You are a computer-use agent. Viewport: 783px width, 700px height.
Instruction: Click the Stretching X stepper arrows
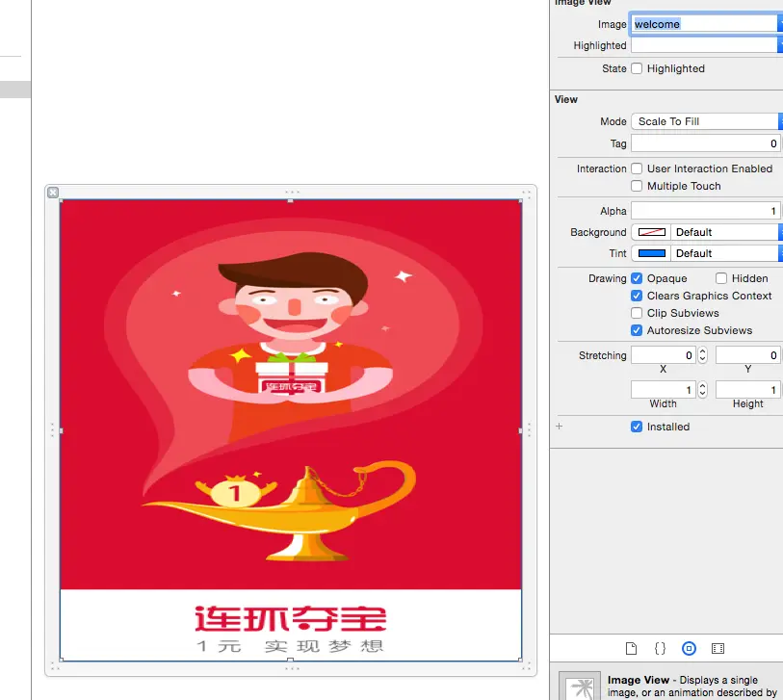(703, 355)
